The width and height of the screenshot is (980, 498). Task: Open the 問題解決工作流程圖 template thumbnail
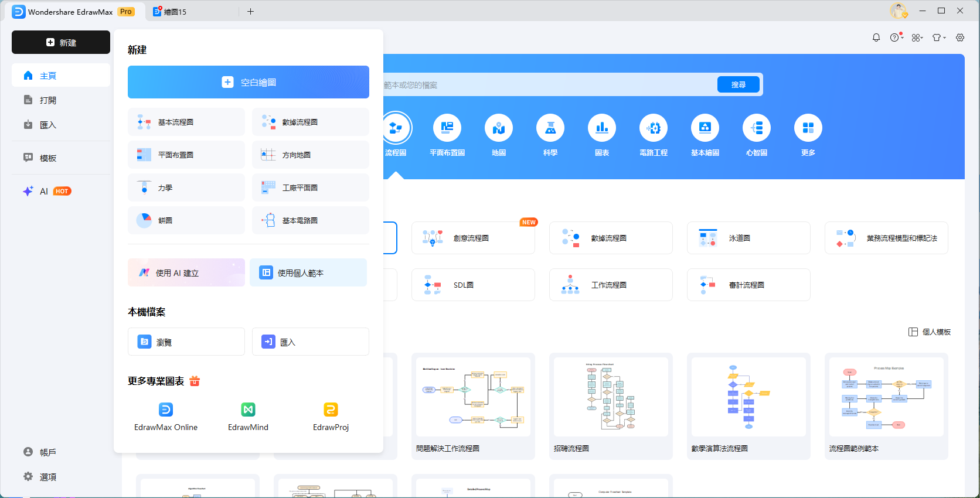(x=473, y=397)
